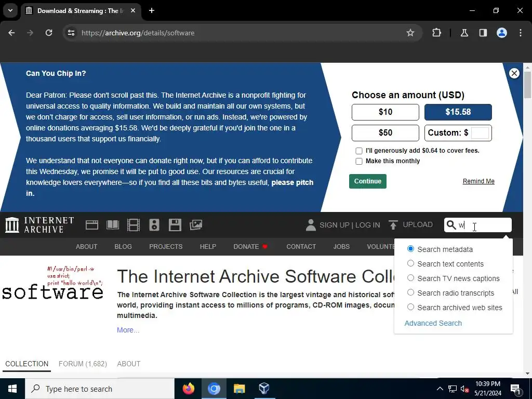532x399 pixels.
Task: Check the Make this monthly box
Action: coord(359,161)
